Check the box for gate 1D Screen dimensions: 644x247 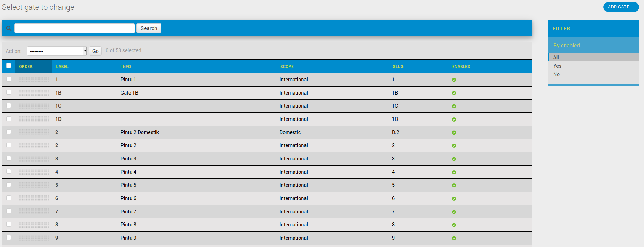click(9, 119)
